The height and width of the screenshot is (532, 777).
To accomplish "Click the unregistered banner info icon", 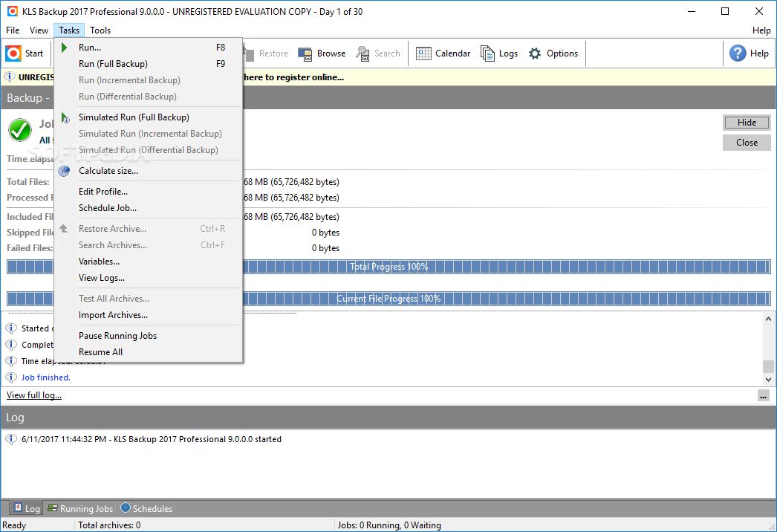I will click(x=10, y=77).
